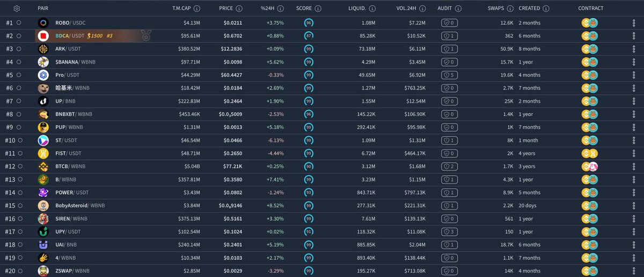Open the POWER/USDT pair link
Viewport: 644px width, 277px height.
click(x=72, y=193)
